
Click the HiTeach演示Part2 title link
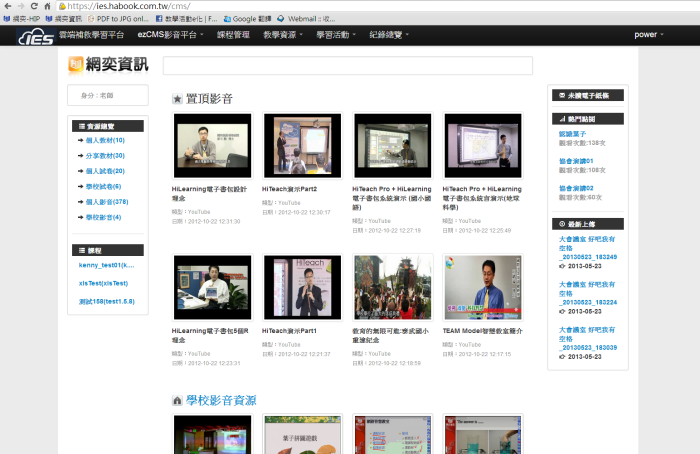coord(289,189)
